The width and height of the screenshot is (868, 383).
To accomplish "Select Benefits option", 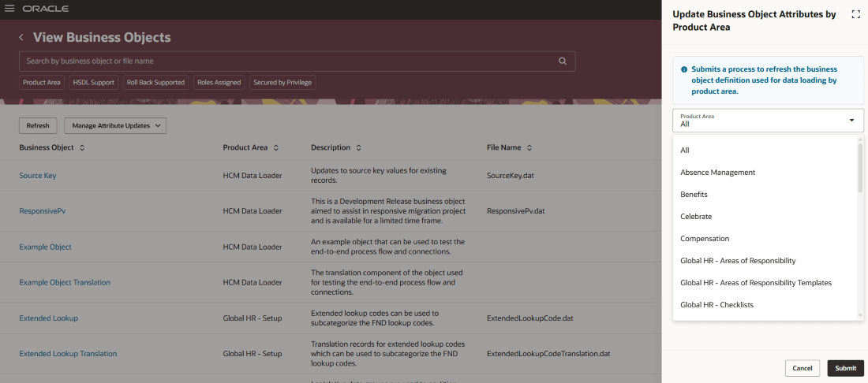I will (x=765, y=195).
